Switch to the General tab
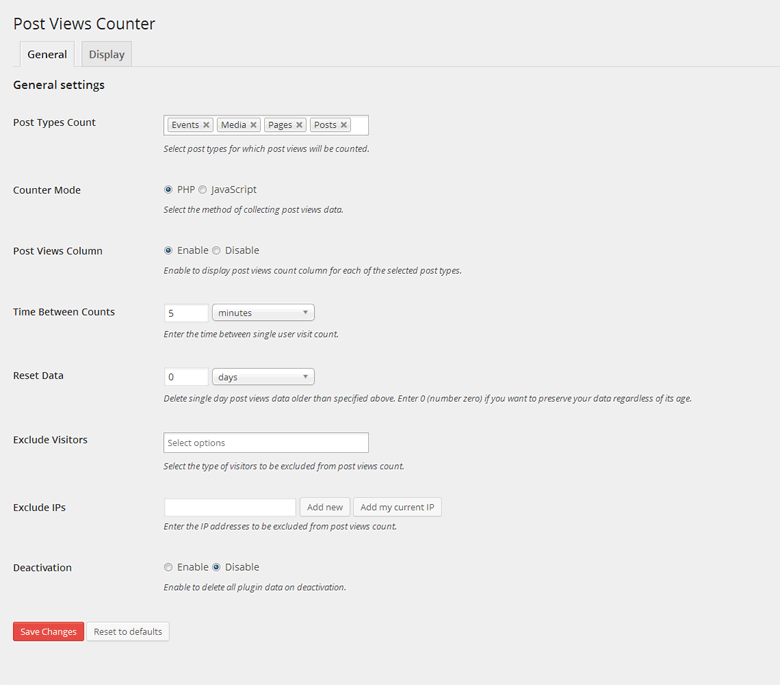The image size is (780, 685). pyautogui.click(x=47, y=55)
